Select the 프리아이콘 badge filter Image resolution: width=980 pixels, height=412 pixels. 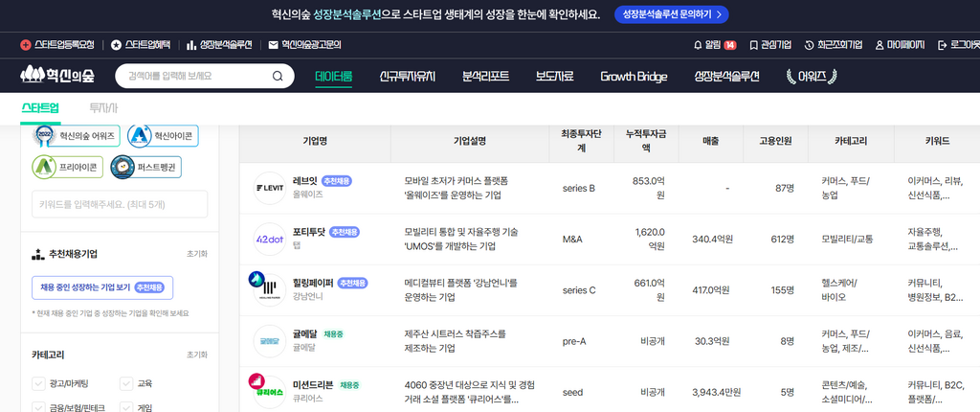[x=68, y=167]
